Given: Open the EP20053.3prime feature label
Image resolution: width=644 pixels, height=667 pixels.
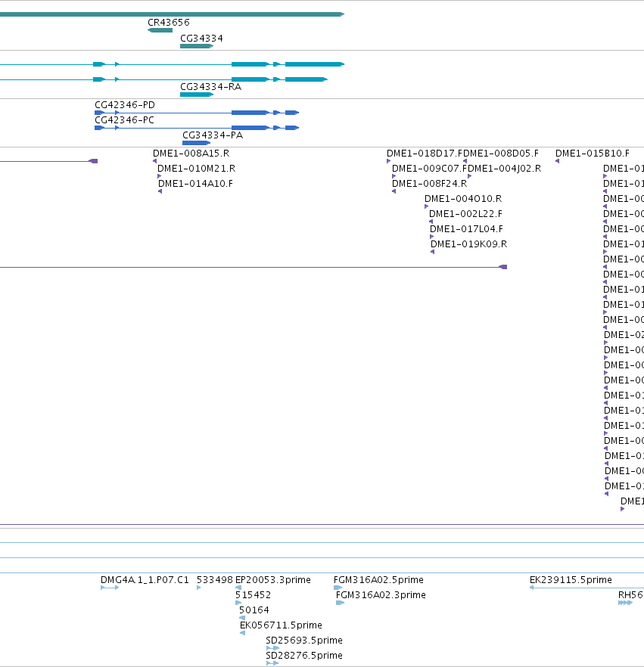Looking at the screenshot, I should pos(273,580).
